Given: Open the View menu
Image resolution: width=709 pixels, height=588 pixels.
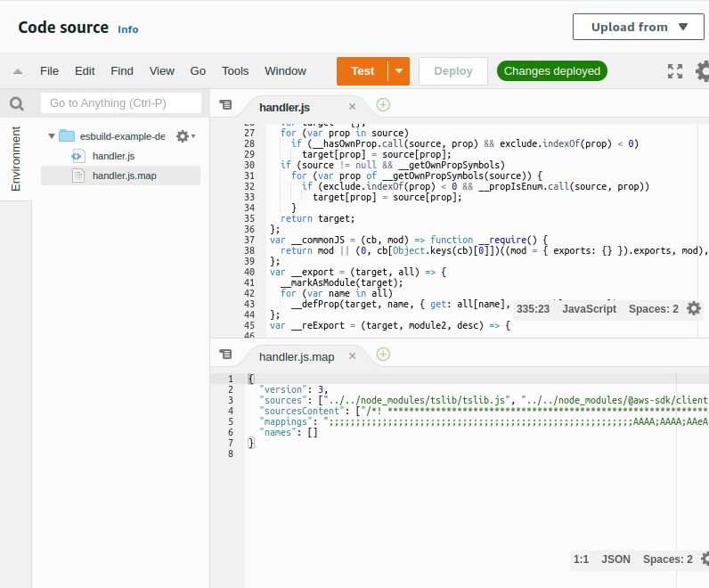Looking at the screenshot, I should coord(162,71).
